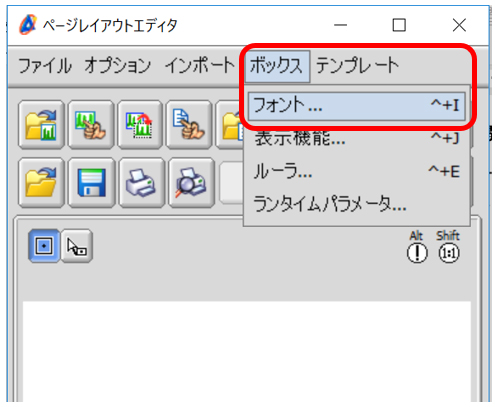The width and height of the screenshot is (495, 407).
Task: Open the オプション menu
Action: (117, 65)
